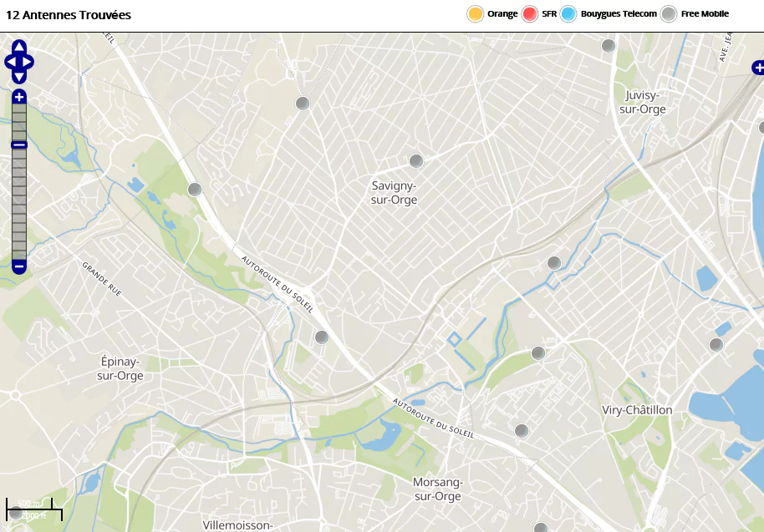Click the '12 Antennes Trouvées' heading
764x532 pixels.
click(69, 15)
